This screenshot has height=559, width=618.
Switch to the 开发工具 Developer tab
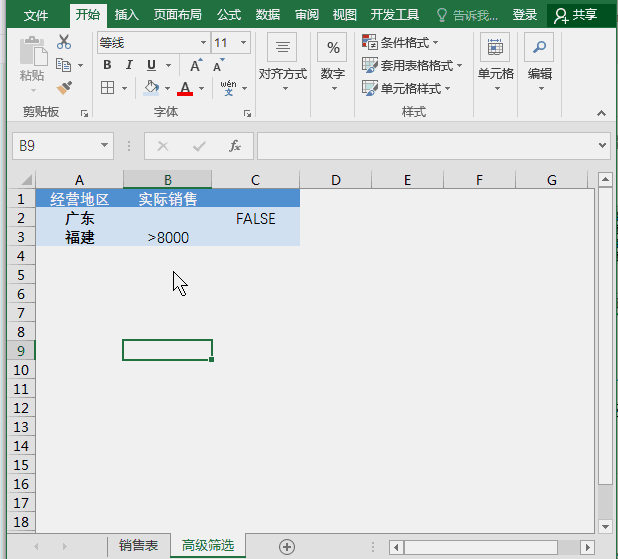(x=395, y=15)
